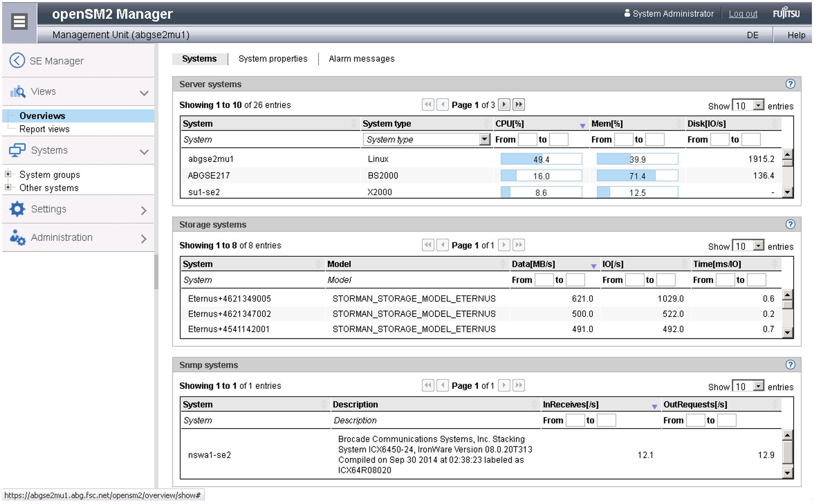Viewport: 823px width, 504px height.
Task: Open Report views in sidebar
Action: 44,129
